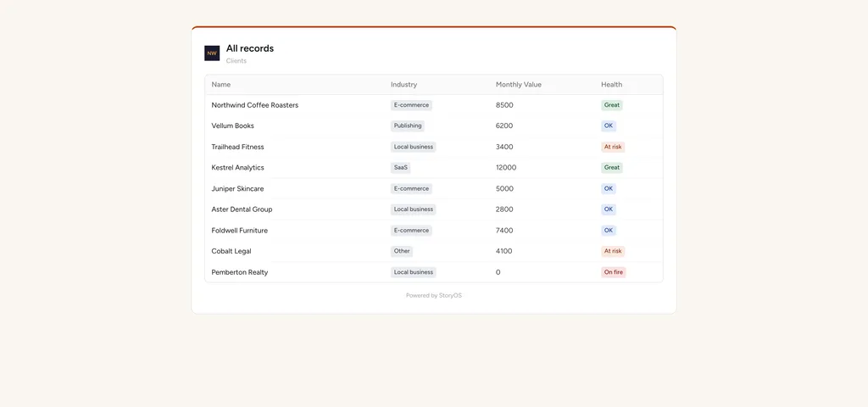
Task: Click Great badge for Northwind Coffee Roasters
Action: 612,105
